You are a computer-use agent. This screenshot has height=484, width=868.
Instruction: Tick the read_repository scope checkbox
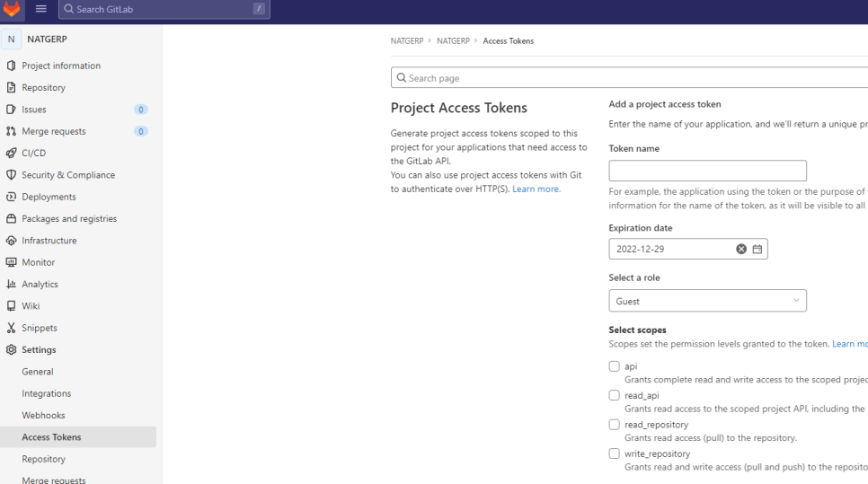(614, 424)
